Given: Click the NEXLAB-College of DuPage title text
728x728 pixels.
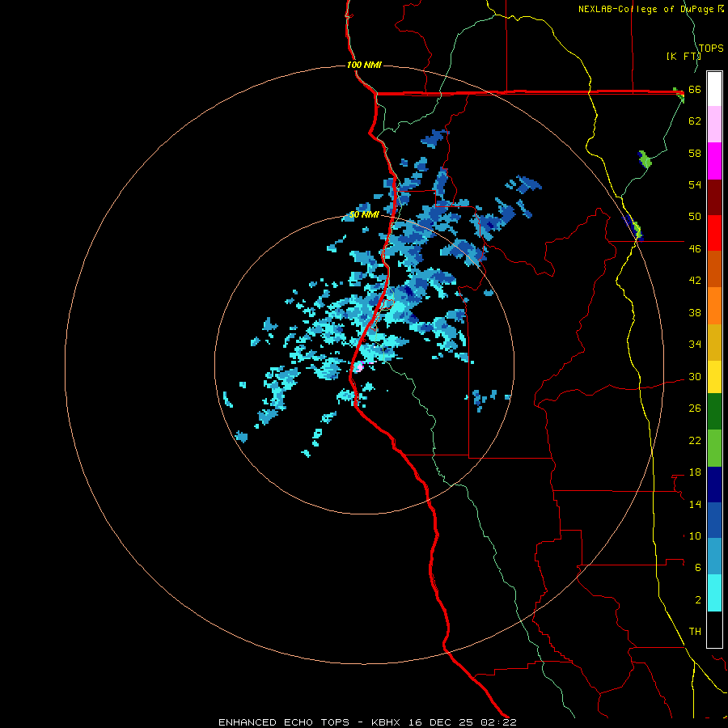Looking at the screenshot, I should (645, 9).
